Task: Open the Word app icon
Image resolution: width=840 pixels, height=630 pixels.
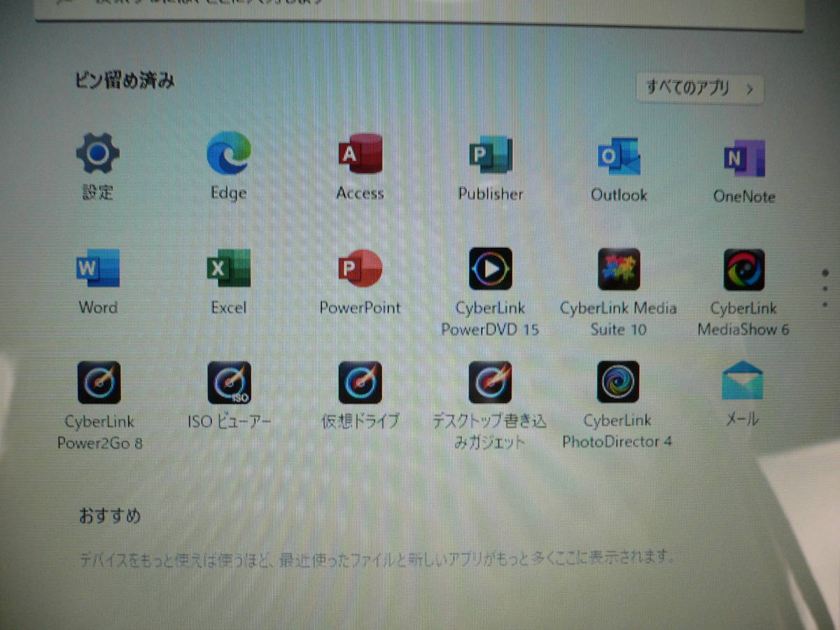Action: click(x=98, y=269)
